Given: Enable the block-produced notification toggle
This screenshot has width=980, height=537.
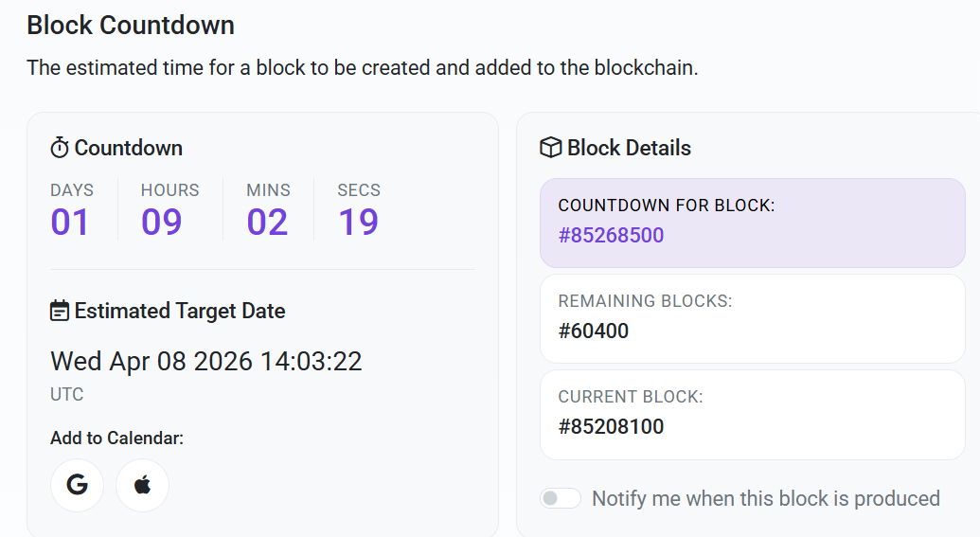Looking at the screenshot, I should click(x=560, y=498).
